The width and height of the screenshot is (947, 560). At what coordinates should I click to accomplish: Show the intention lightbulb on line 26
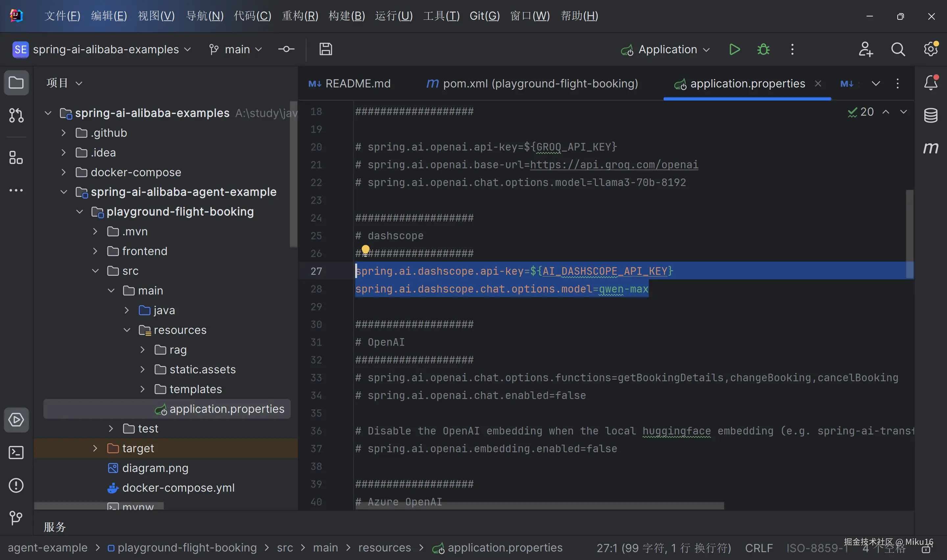pyautogui.click(x=365, y=249)
